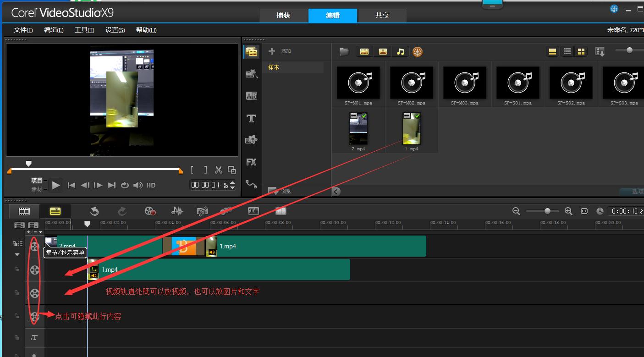This screenshot has width=644, height=357.
Task: Collapse the library panel with left chevron
Action: click(x=336, y=192)
